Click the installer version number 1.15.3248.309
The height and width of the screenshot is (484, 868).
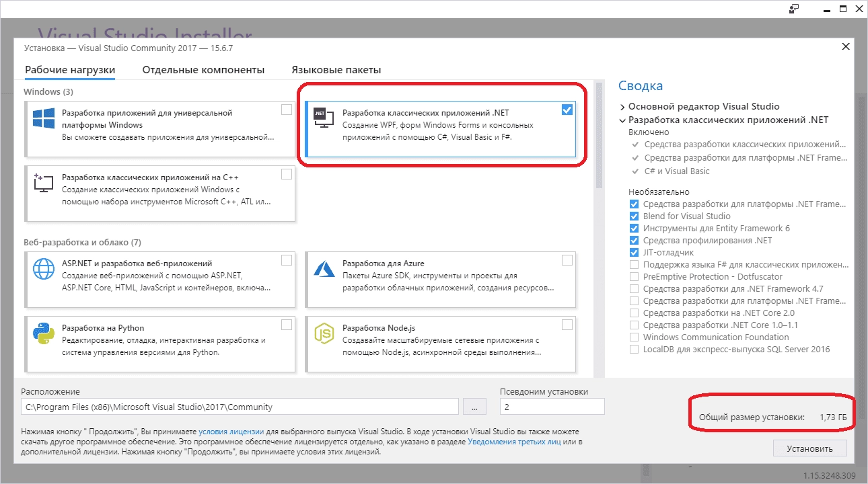(x=830, y=476)
